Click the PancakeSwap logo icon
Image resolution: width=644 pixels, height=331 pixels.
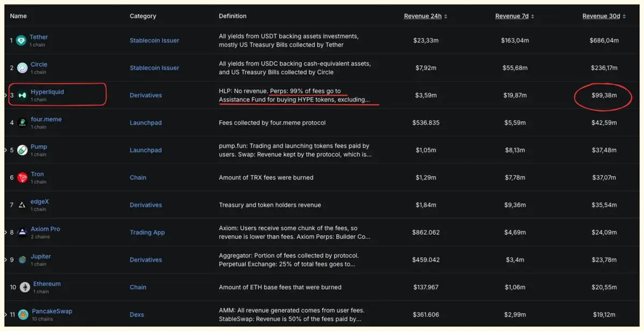[x=24, y=314]
